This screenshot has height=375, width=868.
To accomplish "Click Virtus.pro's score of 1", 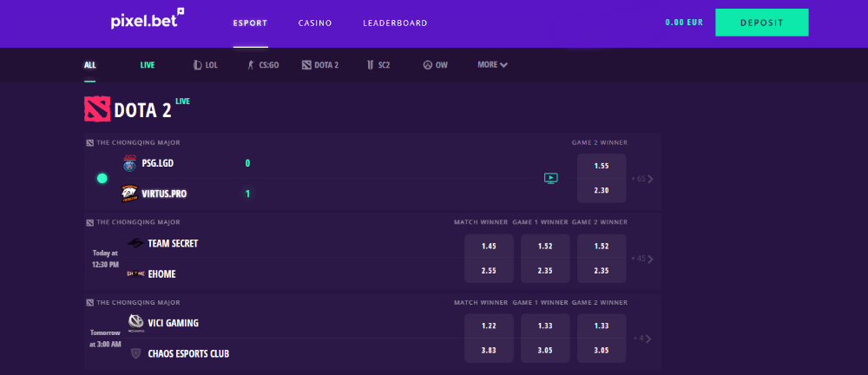I will [247, 194].
